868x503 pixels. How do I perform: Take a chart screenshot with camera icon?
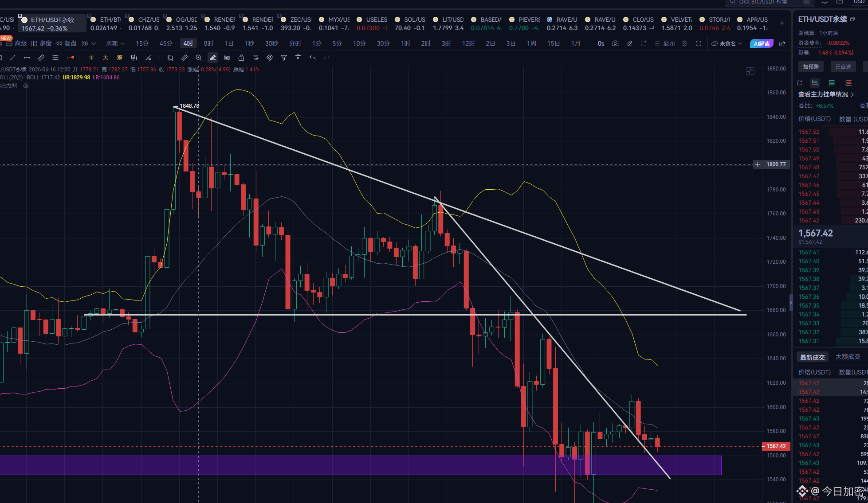pyautogui.click(x=615, y=43)
